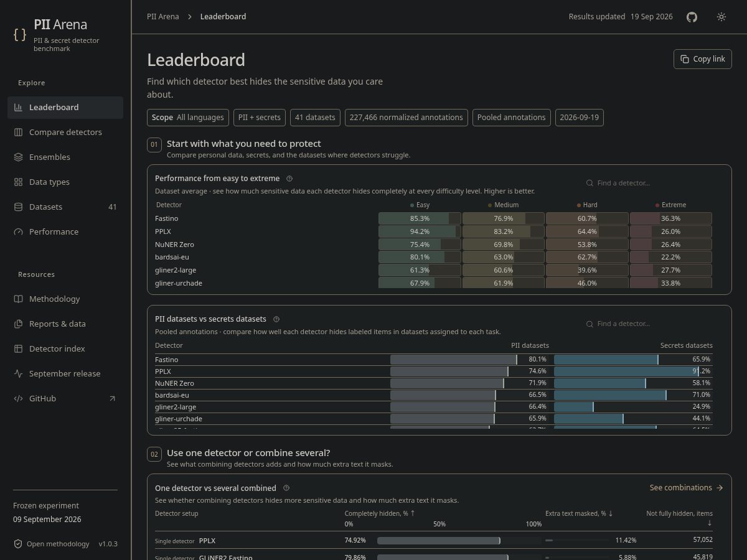Click the Methodology book icon
This screenshot has width=747, height=560.
tap(18, 299)
